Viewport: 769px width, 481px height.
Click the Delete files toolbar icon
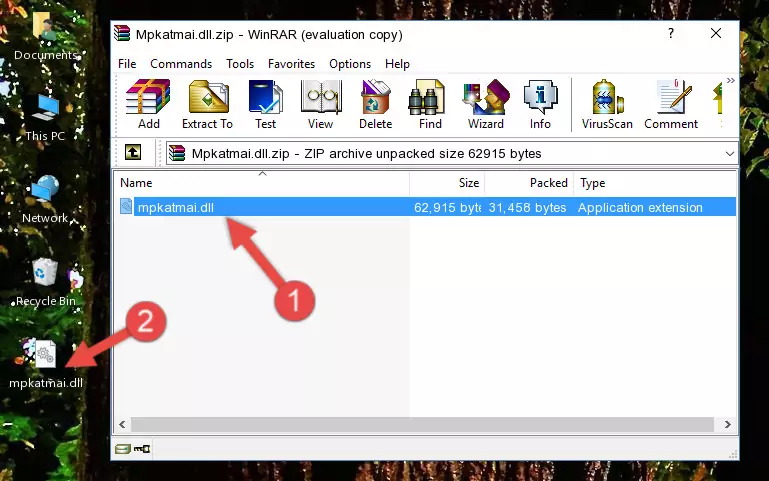click(x=376, y=104)
